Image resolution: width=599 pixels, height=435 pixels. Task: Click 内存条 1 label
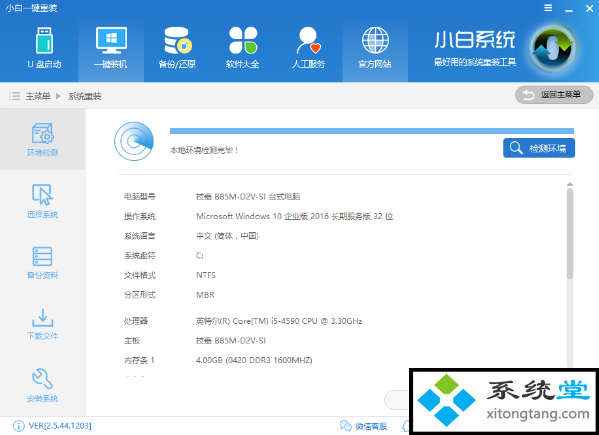coord(139,360)
